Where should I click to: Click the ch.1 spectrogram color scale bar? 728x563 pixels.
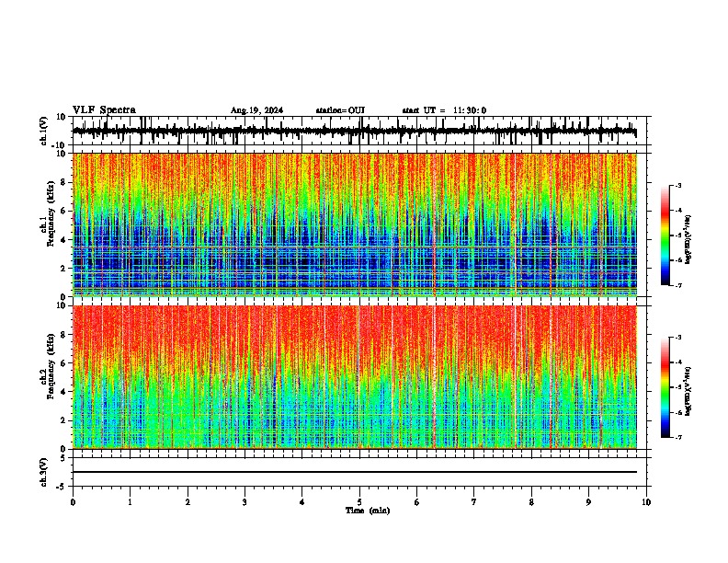pyautogui.click(x=665, y=236)
